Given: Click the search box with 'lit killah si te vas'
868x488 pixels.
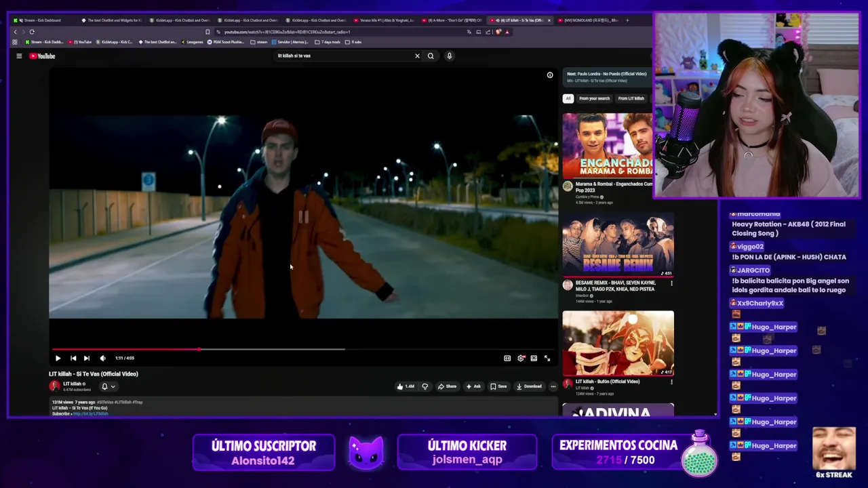Looking at the screenshot, I should [342, 56].
